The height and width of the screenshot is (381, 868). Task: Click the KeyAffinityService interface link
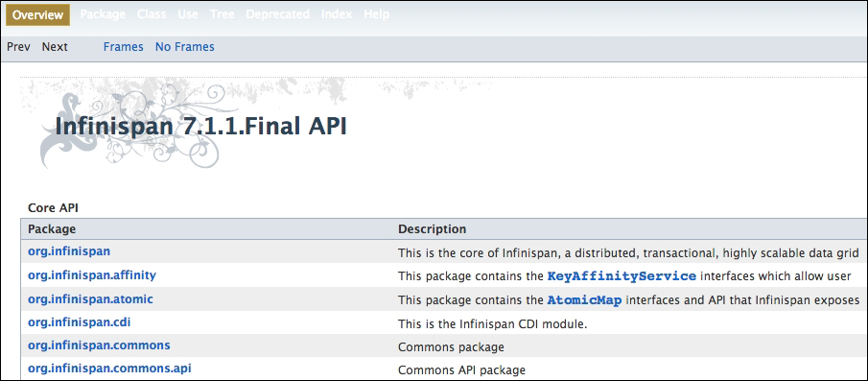622,275
